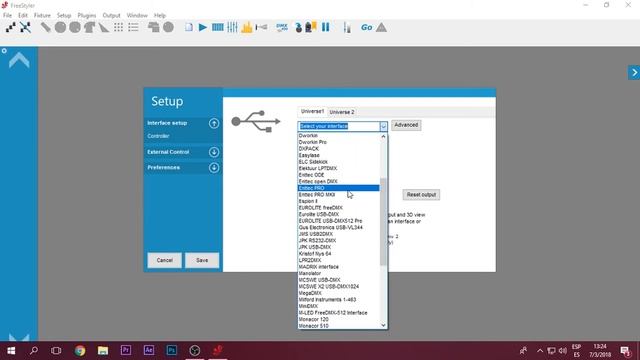Viewport: 640px width, 360px height.
Task: Click the Reset output button
Action: (421, 195)
